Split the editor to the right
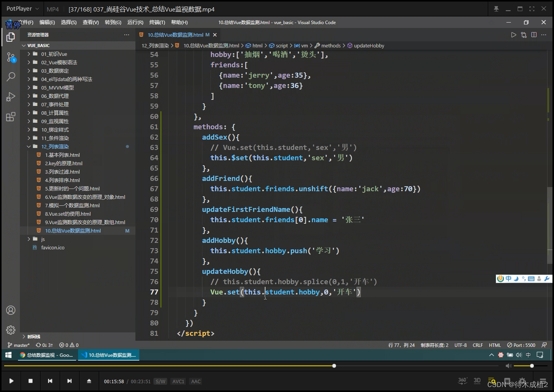 [534, 35]
